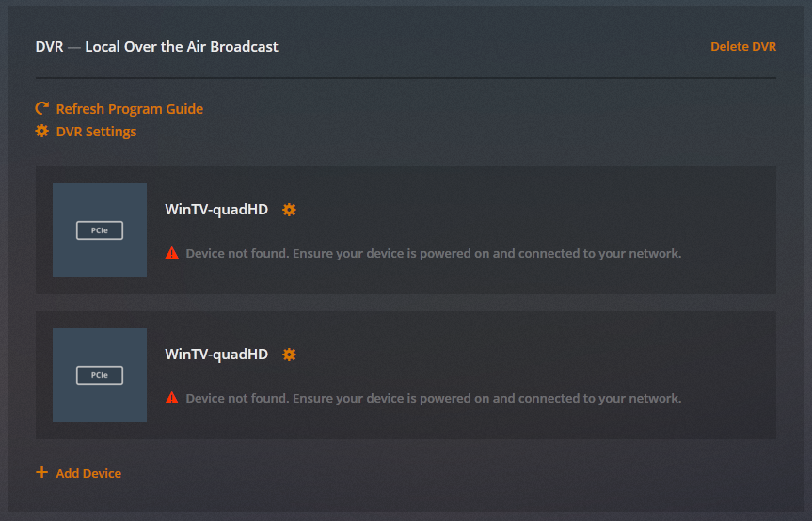Click the plus icon next to Add Device

(x=42, y=472)
